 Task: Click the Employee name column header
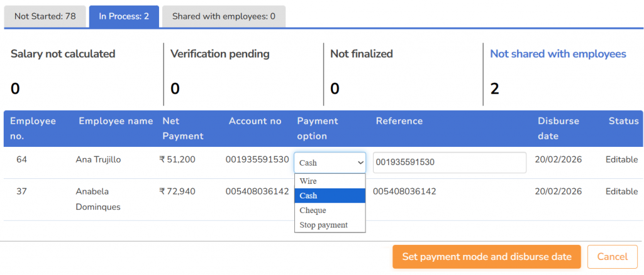(116, 121)
